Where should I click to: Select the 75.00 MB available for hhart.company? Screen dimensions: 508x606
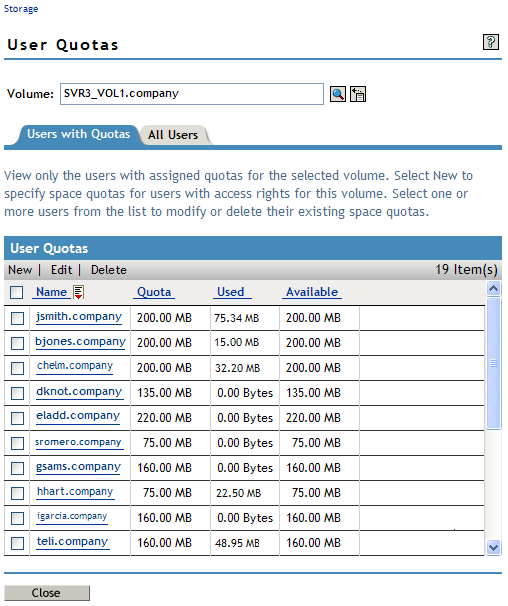pos(316,493)
